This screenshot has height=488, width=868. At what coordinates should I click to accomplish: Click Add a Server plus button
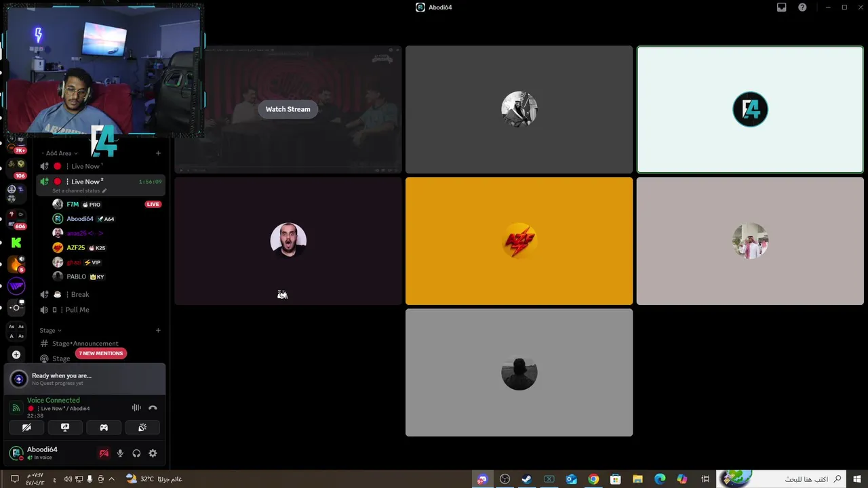[16, 354]
